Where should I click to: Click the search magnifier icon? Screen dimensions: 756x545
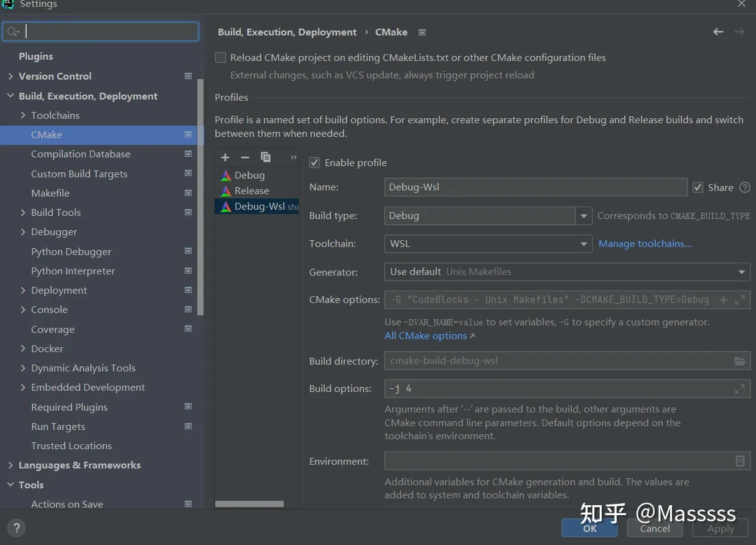click(13, 32)
